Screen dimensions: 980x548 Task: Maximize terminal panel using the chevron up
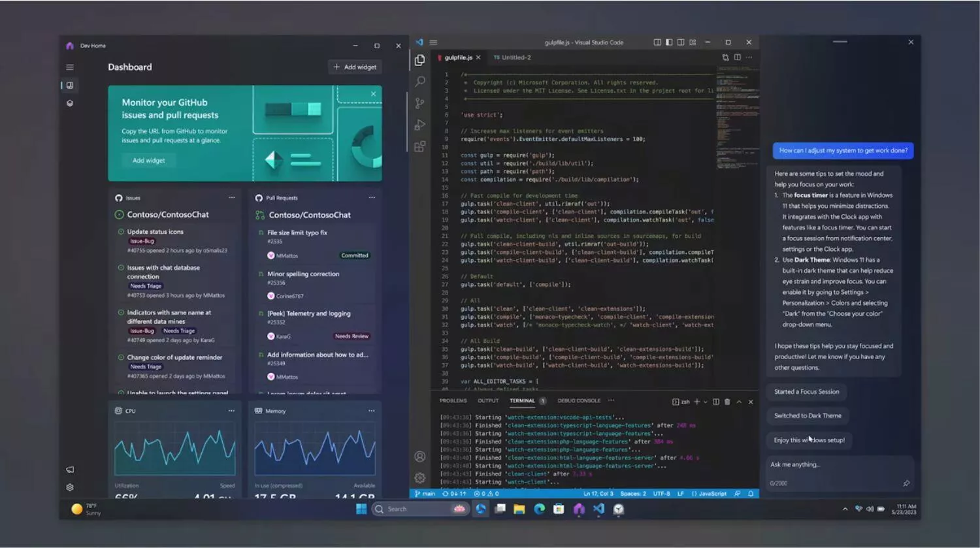pos(739,402)
